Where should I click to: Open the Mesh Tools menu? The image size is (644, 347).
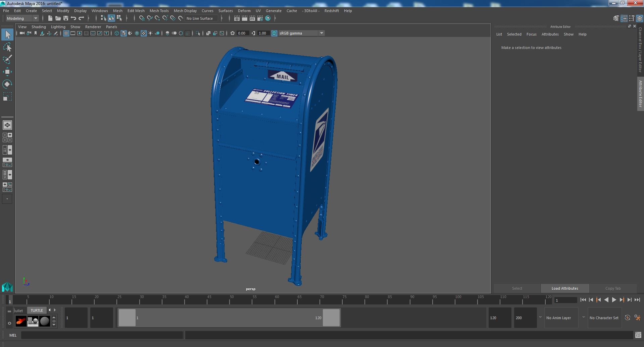tap(159, 11)
